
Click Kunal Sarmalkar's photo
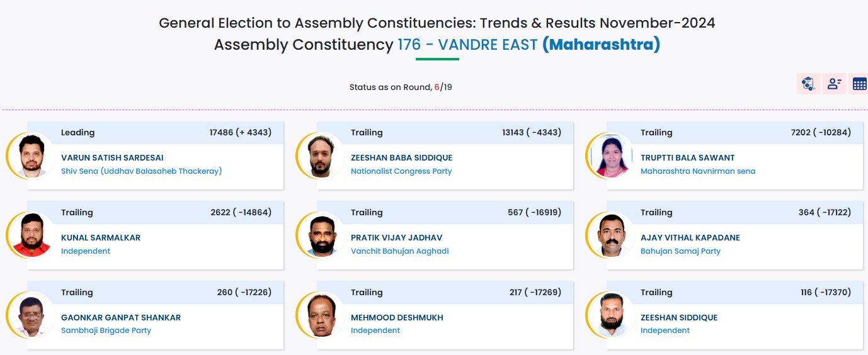[31, 235]
